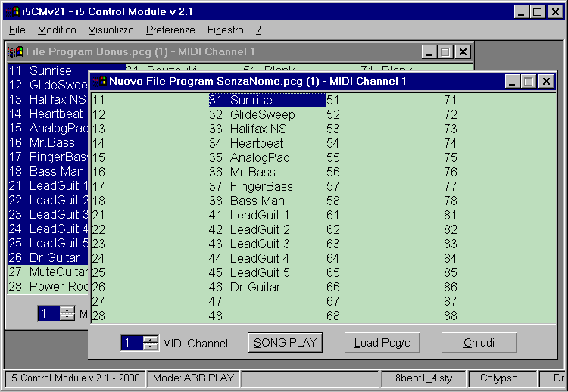Image resolution: width=568 pixels, height=392 pixels.
Task: Open the question mark help menu
Action: tap(258, 30)
